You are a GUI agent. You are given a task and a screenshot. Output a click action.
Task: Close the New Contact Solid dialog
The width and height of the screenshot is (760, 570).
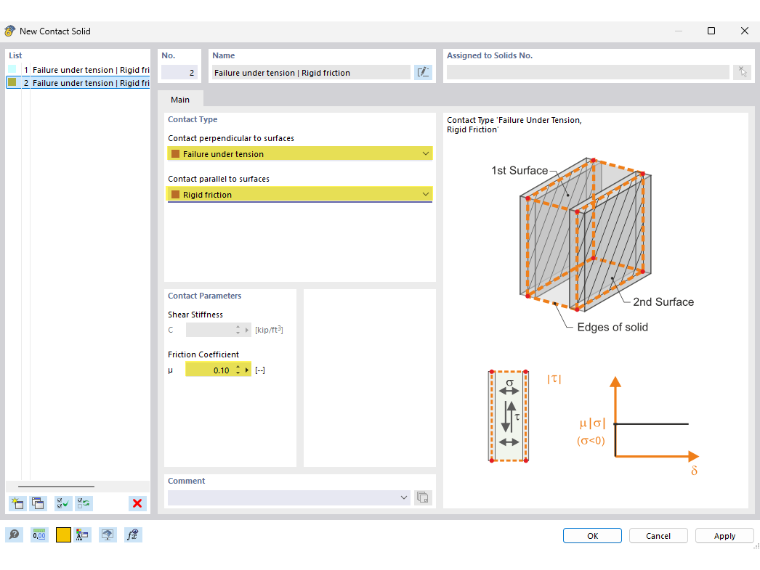(745, 31)
